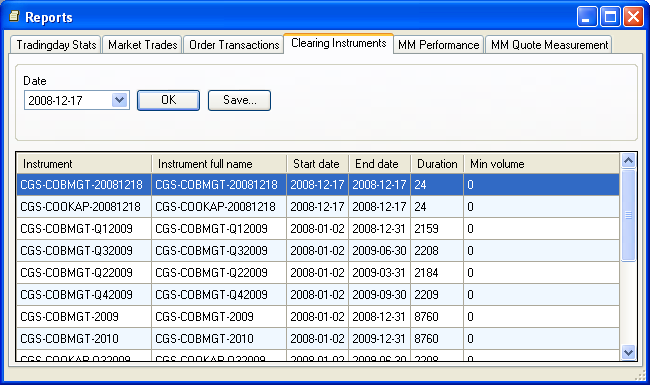
Task: Click the vertical scrollbar thumb
Action: coord(628,215)
